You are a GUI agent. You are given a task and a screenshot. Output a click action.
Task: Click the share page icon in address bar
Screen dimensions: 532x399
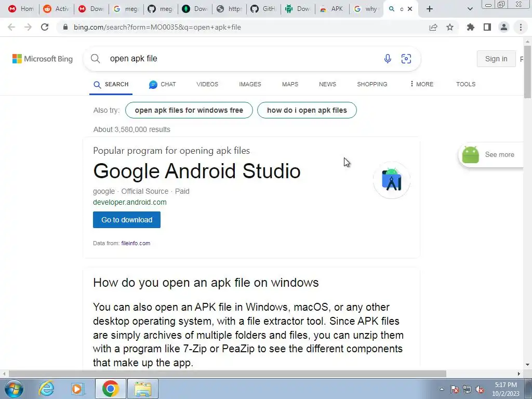(x=433, y=27)
